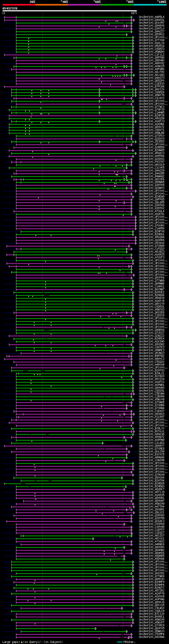
Task: Select the UniRef100_P21997 label
Action: point(152,417)
